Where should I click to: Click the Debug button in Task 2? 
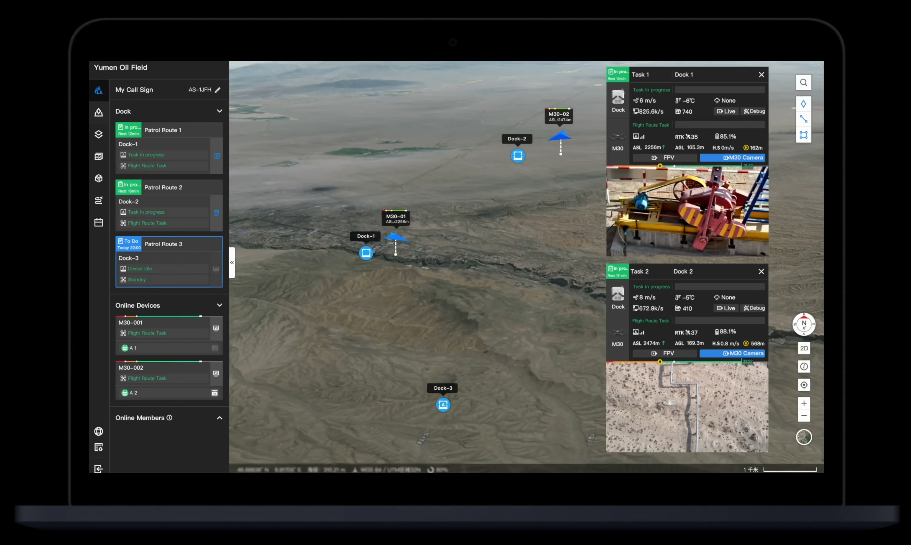[x=754, y=308]
